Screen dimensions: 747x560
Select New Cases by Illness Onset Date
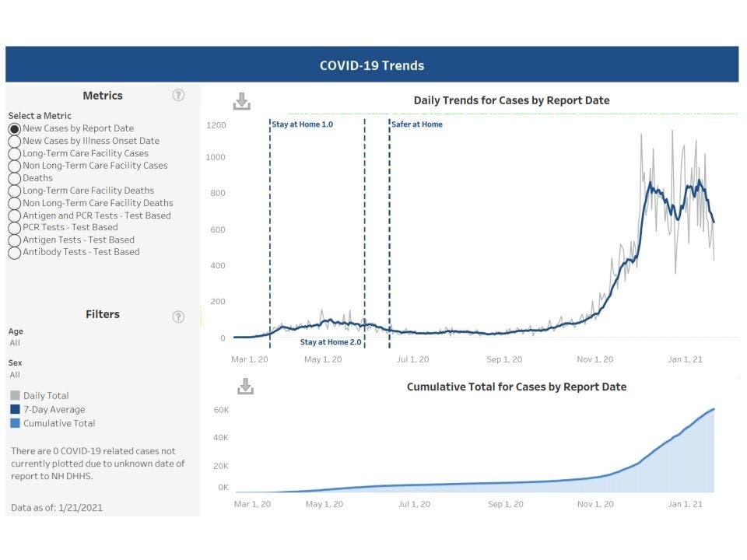click(x=14, y=141)
